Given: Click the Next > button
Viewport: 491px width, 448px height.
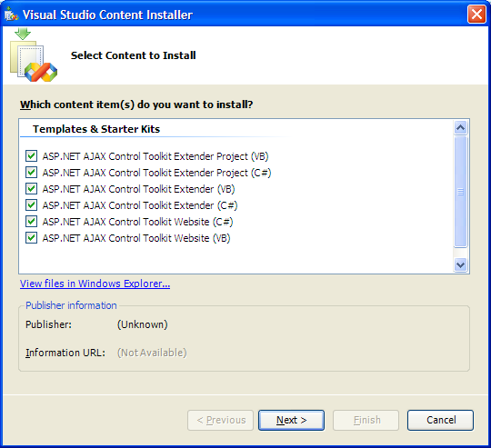Looking at the screenshot, I should 291,420.
